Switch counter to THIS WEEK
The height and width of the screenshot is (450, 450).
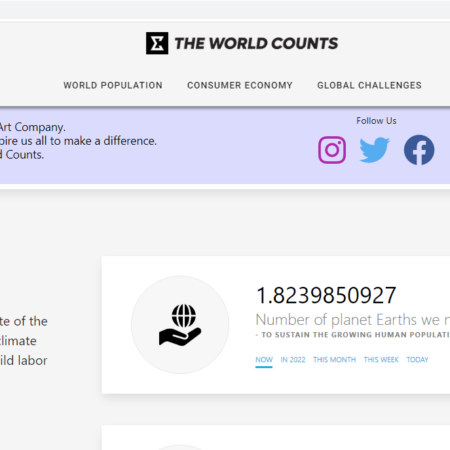(x=381, y=360)
